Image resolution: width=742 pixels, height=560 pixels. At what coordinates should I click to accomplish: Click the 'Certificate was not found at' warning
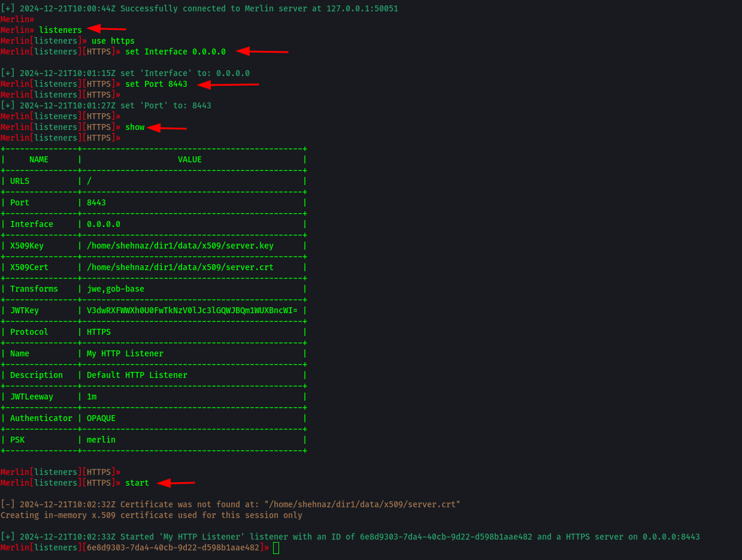(x=290, y=504)
